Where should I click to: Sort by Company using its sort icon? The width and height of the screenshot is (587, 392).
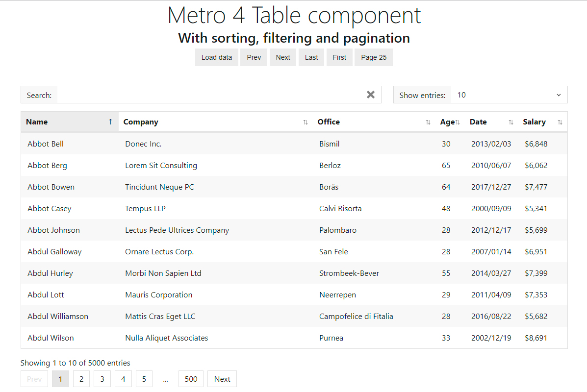tap(306, 122)
